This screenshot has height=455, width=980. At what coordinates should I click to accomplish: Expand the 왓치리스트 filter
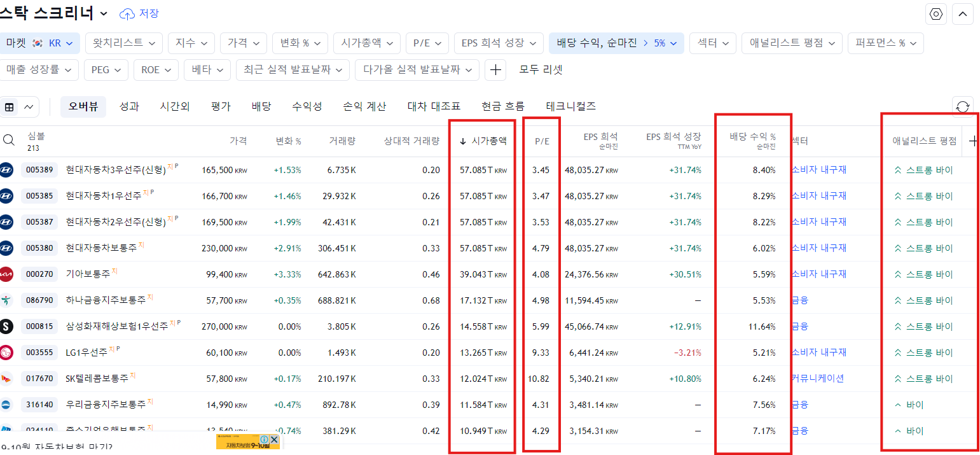click(x=124, y=43)
